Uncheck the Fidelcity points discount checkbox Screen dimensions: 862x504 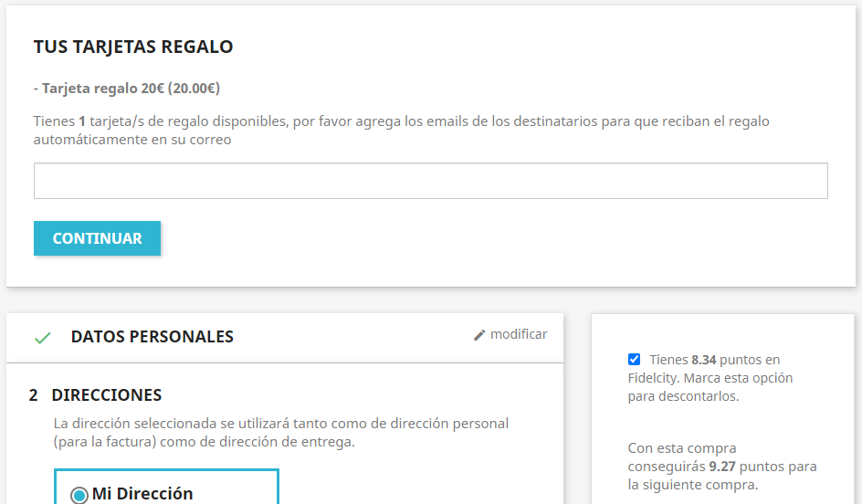click(x=635, y=359)
